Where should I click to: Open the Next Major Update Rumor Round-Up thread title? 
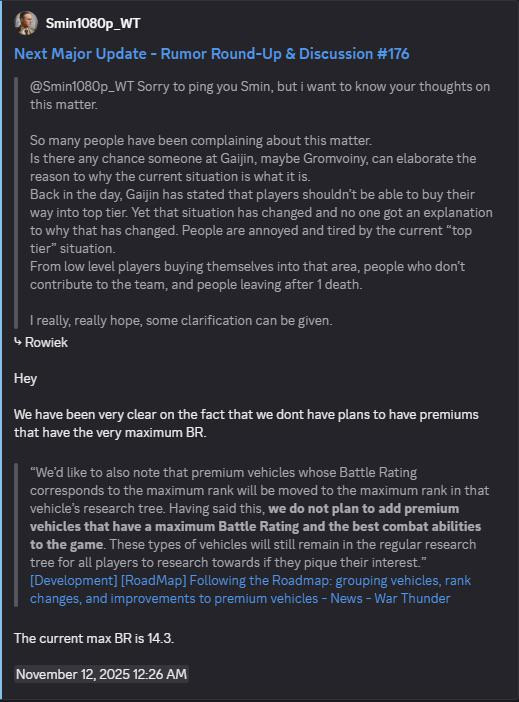coord(212,54)
